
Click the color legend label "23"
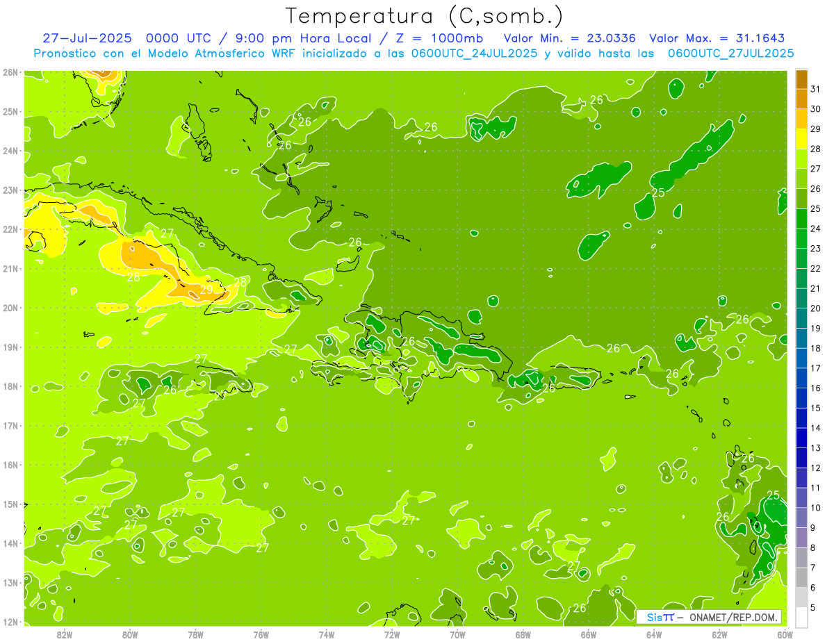pos(815,249)
